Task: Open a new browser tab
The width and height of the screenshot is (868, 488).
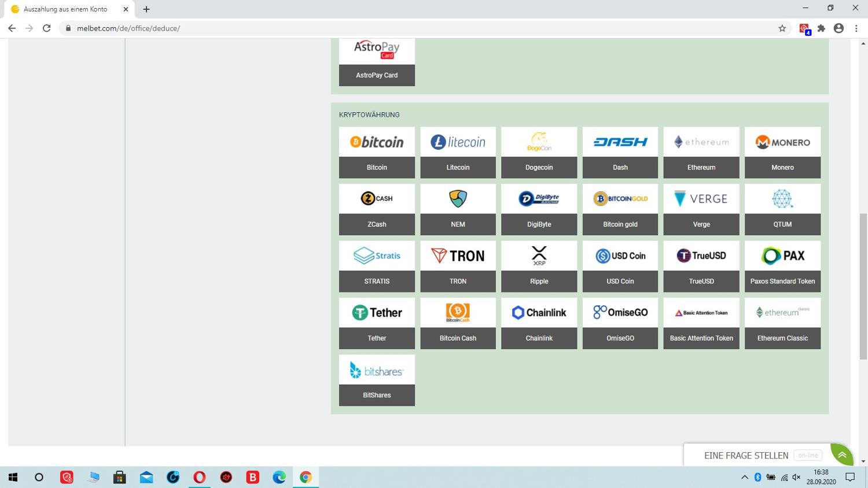Action: pyautogui.click(x=146, y=9)
